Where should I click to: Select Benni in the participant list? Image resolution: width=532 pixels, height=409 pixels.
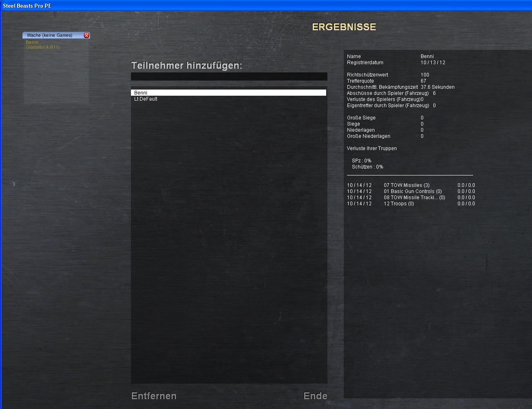coord(228,93)
